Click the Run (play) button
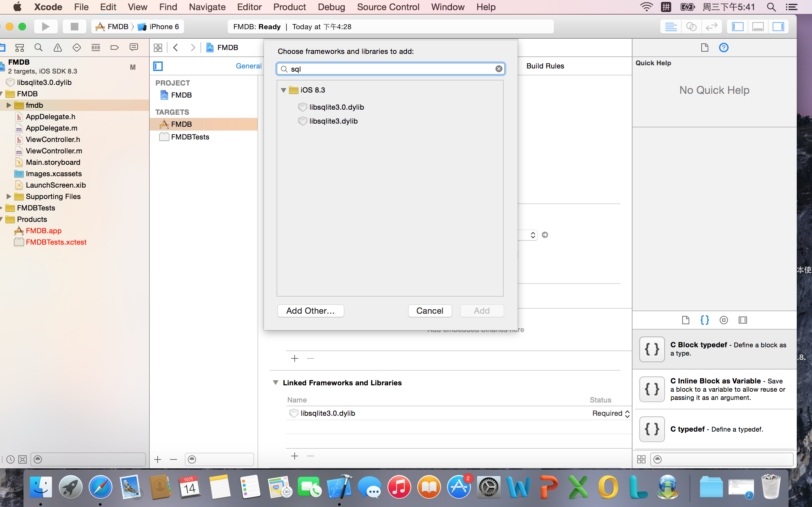The width and height of the screenshot is (812, 507). pos(46,27)
